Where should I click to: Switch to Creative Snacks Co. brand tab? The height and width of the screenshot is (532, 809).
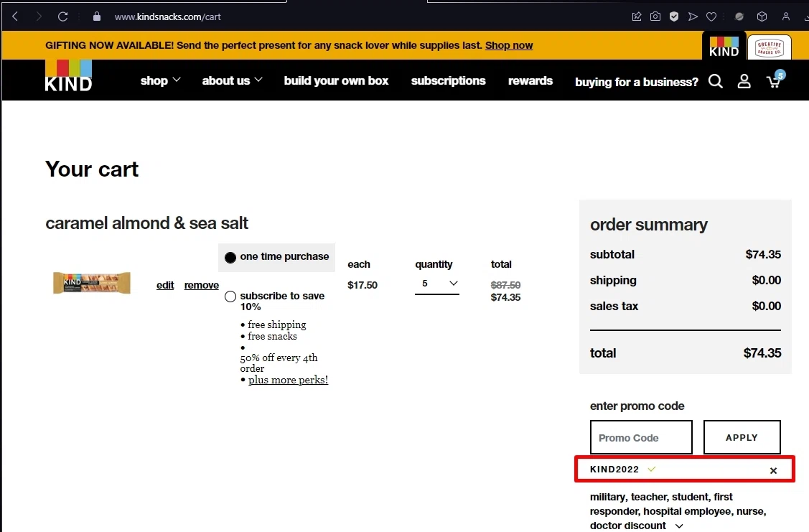pyautogui.click(x=770, y=47)
